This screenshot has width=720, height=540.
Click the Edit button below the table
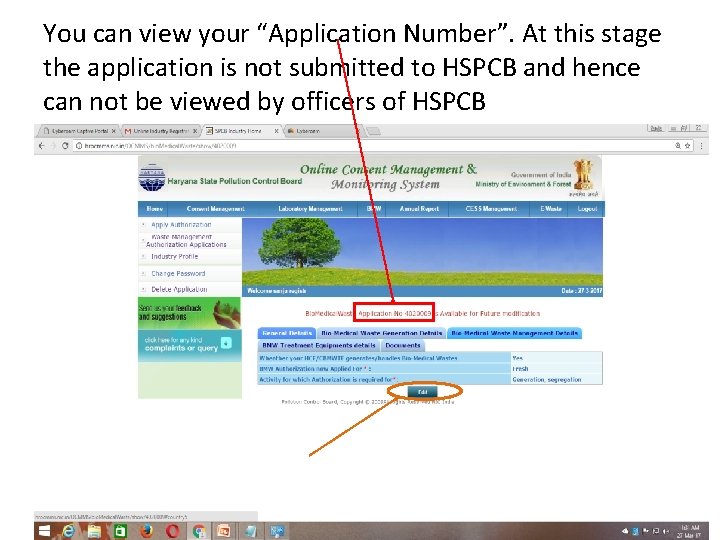423,392
